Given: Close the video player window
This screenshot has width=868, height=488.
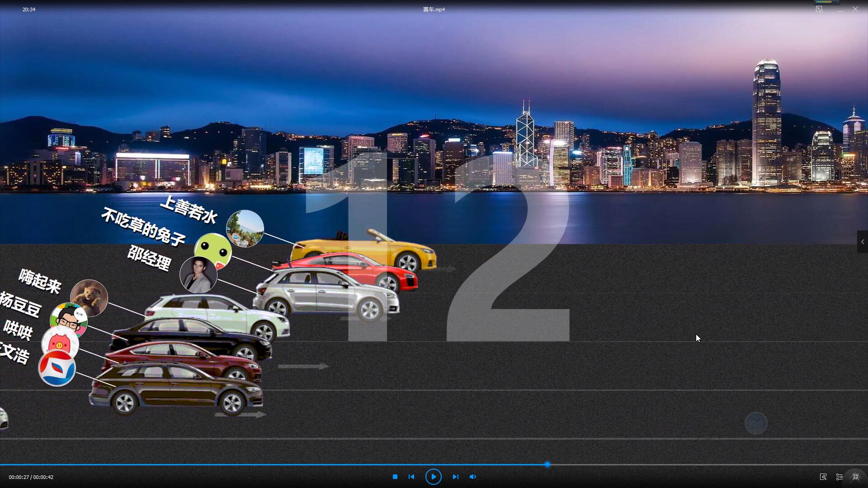Looking at the screenshot, I should click(x=855, y=9).
